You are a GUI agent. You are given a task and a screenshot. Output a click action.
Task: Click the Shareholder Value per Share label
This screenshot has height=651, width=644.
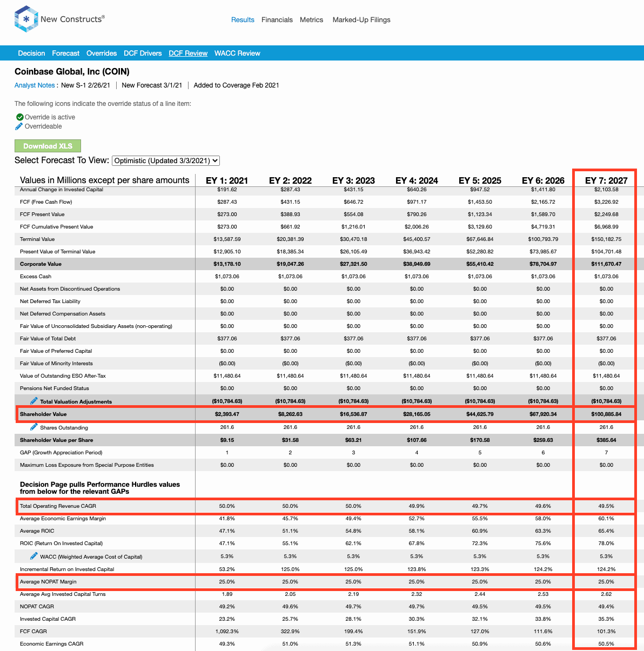56,440
